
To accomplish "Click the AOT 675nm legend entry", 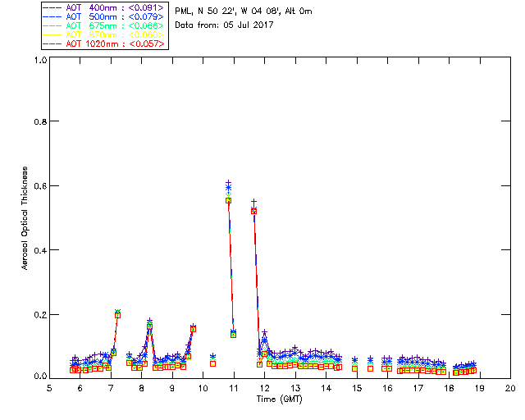I will 103,25.
